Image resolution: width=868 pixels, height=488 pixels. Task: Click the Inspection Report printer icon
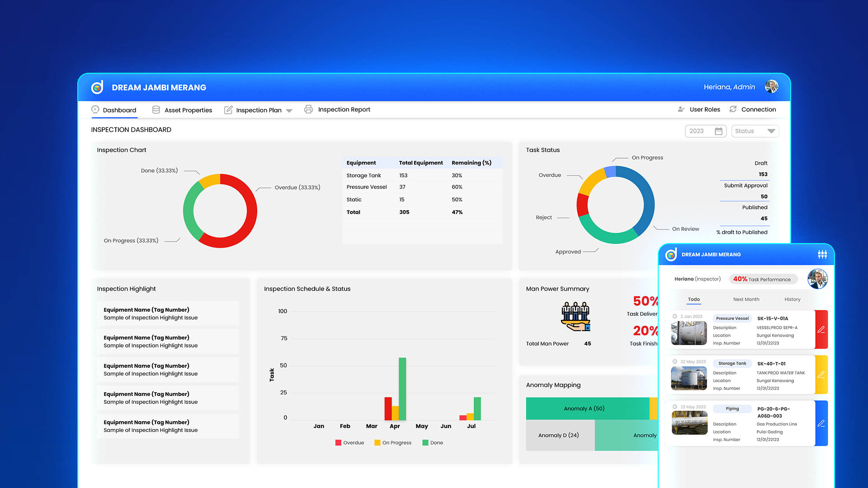tap(308, 109)
